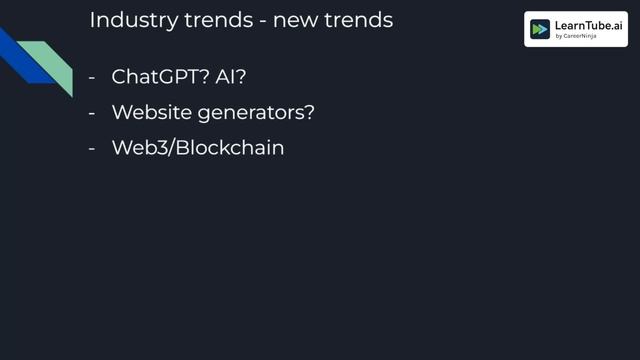Select the blue diagonal ribbon shape
Screen dimensions: 640x360
[22, 56]
